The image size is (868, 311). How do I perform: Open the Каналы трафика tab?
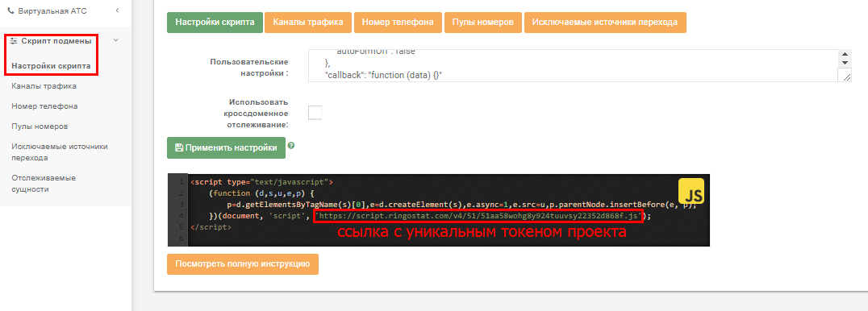[x=308, y=23]
